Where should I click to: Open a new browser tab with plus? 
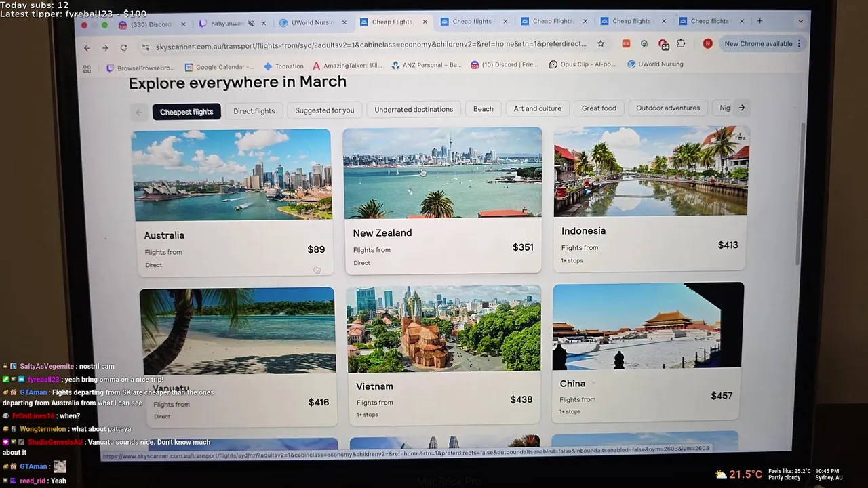point(759,21)
